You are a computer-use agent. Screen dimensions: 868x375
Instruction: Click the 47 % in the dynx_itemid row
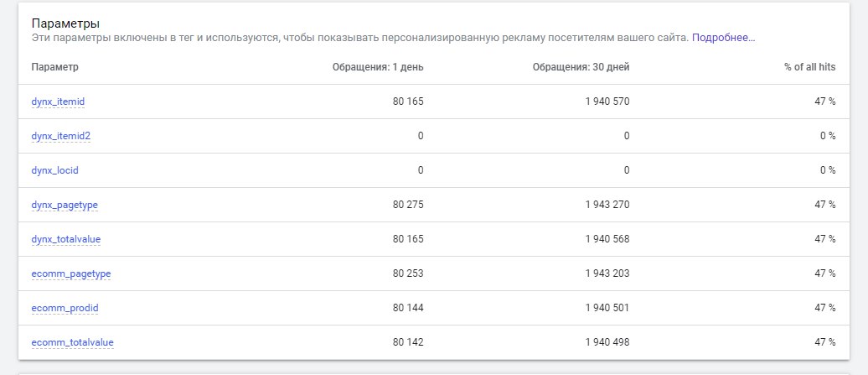(x=824, y=102)
